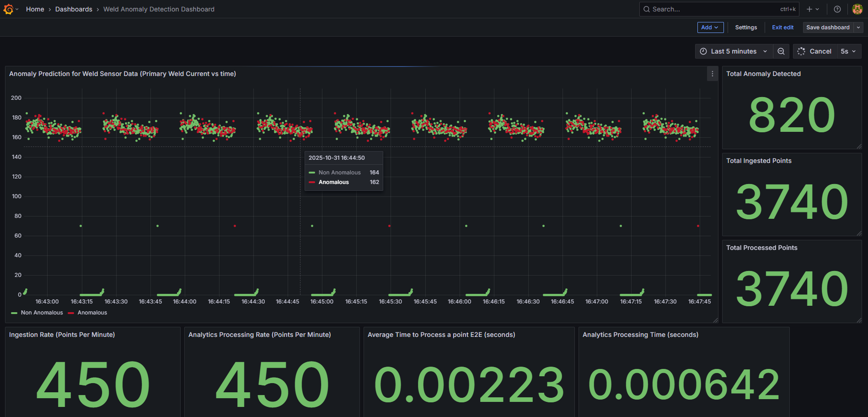Open the Grafana home logo menu
The height and width of the screenshot is (417, 868).
(x=9, y=9)
